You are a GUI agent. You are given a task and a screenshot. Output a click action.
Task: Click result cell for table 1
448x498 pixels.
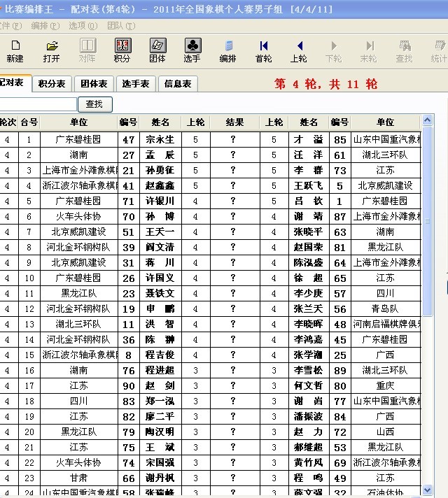234,140
